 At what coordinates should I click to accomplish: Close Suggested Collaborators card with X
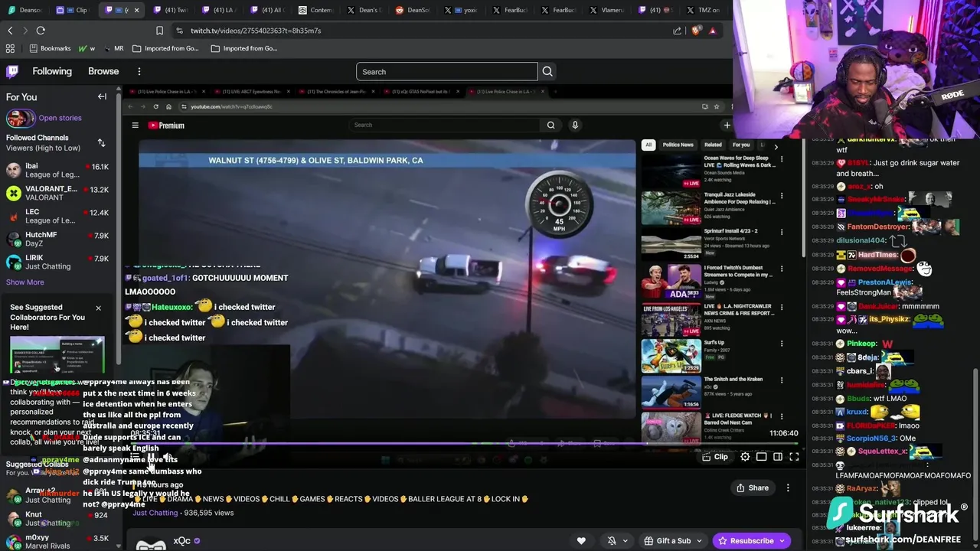pos(98,308)
